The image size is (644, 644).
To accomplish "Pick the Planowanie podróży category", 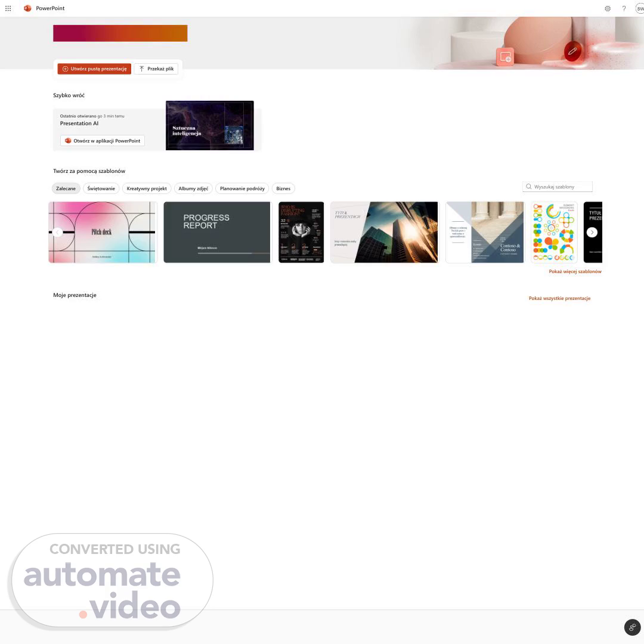I will 242,188.
